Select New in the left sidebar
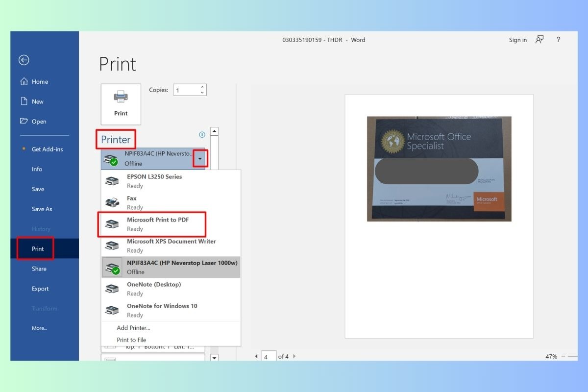 pos(32,101)
